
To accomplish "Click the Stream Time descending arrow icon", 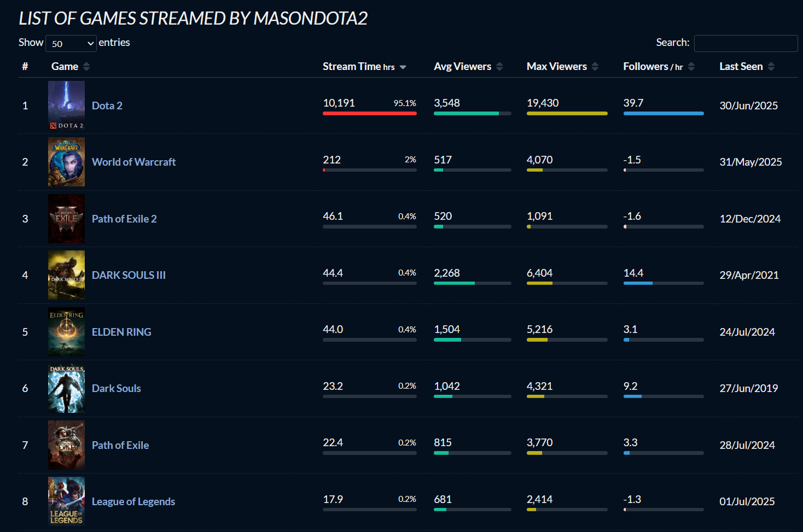I will pyautogui.click(x=403, y=67).
